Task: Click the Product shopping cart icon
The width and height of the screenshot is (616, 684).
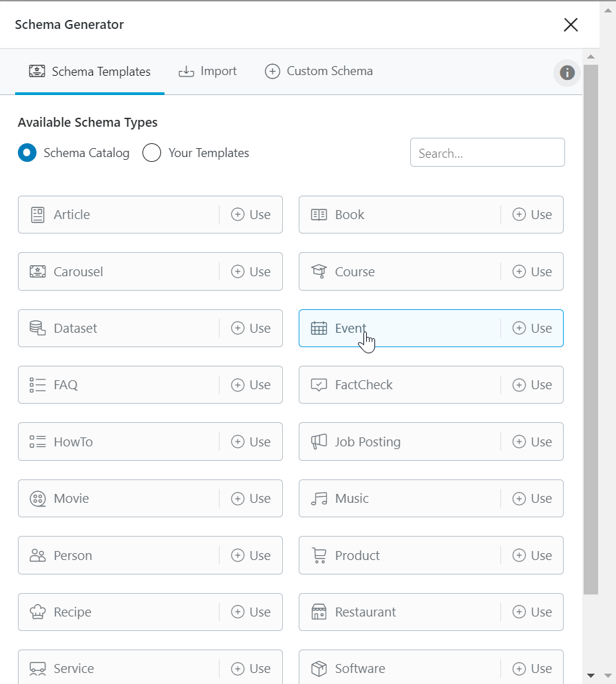Action: pos(318,555)
